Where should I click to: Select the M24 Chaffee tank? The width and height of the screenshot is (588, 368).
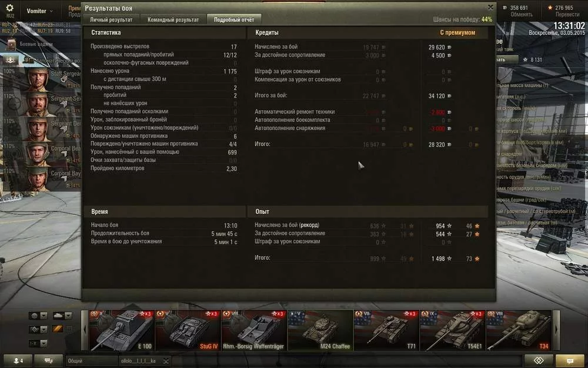click(320, 330)
